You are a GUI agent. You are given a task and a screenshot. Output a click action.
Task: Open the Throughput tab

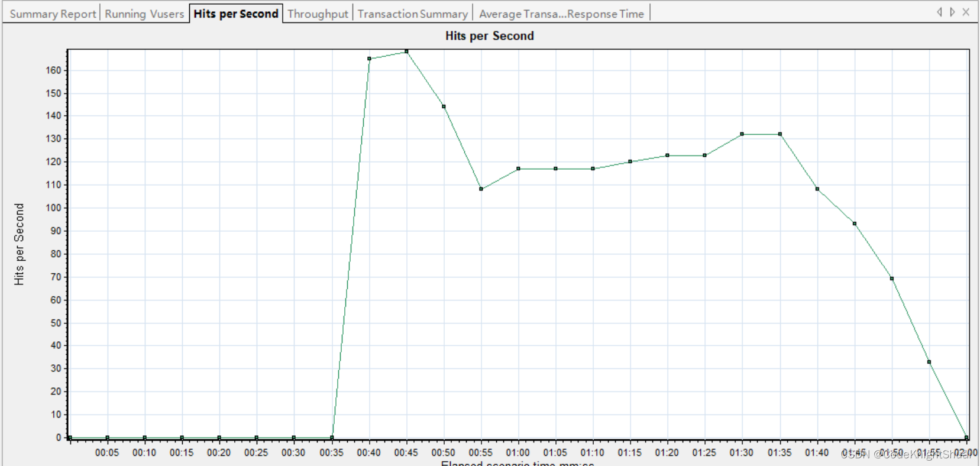coord(318,14)
